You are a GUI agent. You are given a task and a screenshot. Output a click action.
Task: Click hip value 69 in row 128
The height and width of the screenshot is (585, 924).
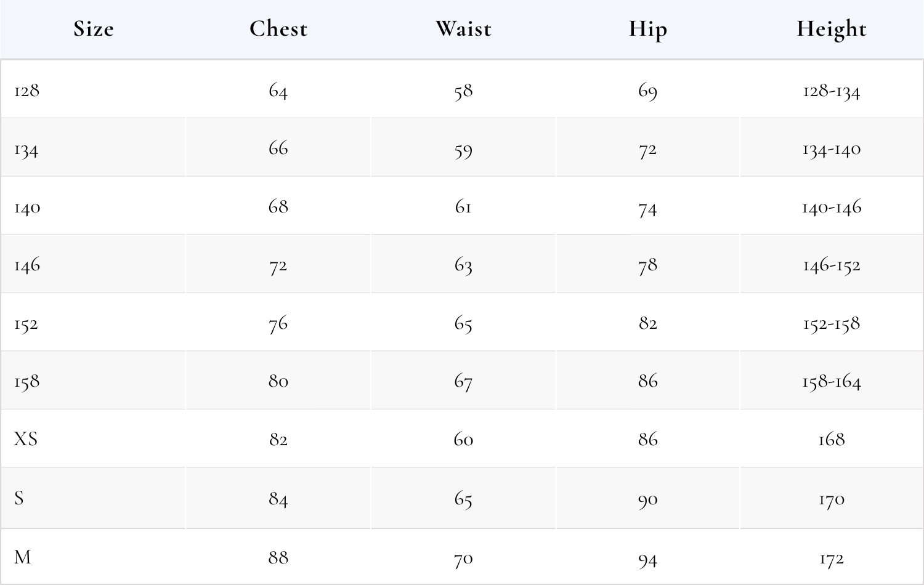(x=647, y=91)
